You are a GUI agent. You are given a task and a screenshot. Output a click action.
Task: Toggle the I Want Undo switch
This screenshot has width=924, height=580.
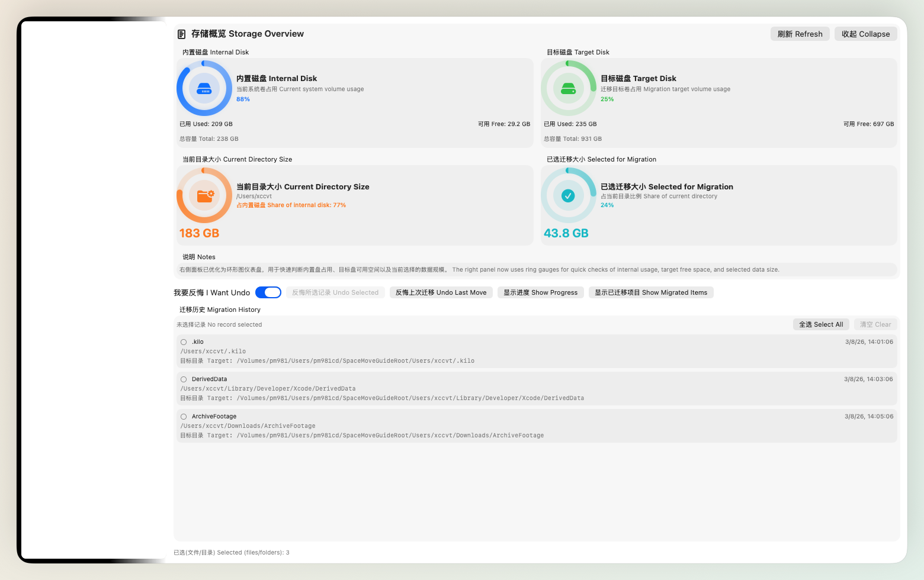coord(268,292)
